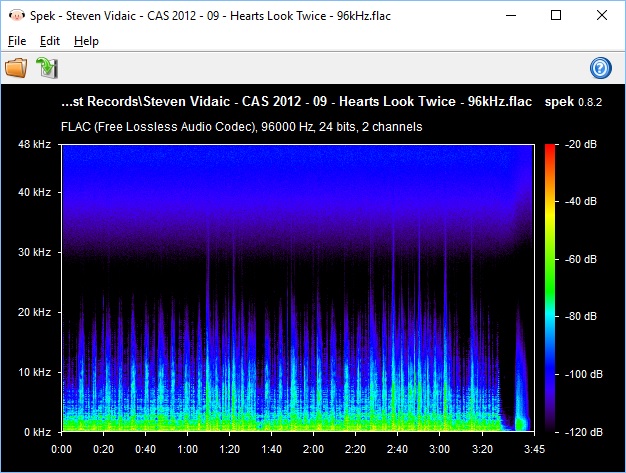This screenshot has height=473, width=626.
Task: Click the 0:00 time axis label
Action: point(62,448)
